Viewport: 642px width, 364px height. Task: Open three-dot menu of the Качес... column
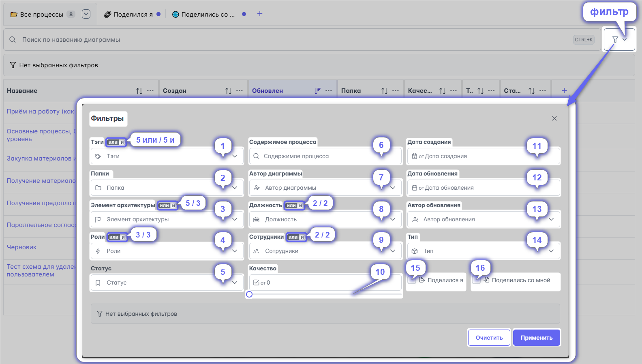454,91
